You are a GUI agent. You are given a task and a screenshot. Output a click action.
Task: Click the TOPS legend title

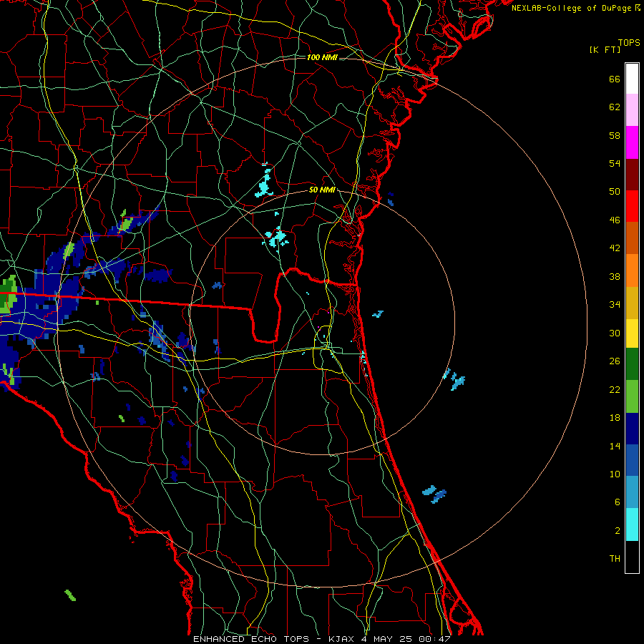click(x=629, y=43)
